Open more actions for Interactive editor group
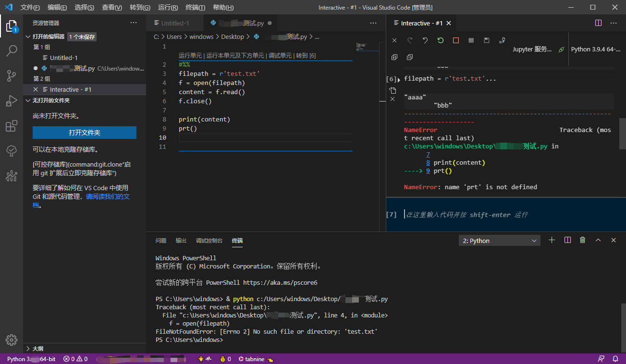 click(x=614, y=23)
